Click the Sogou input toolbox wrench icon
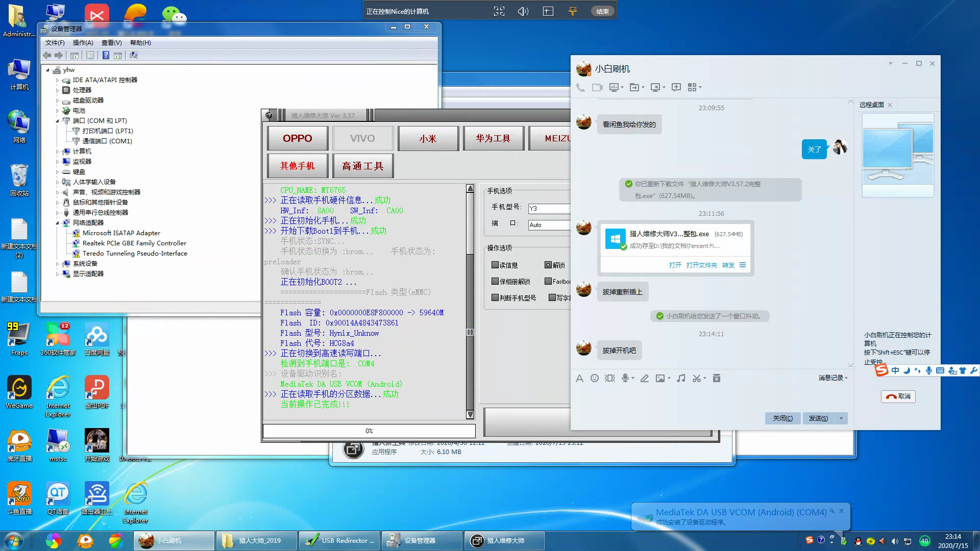The width and height of the screenshot is (980, 551). click(973, 370)
